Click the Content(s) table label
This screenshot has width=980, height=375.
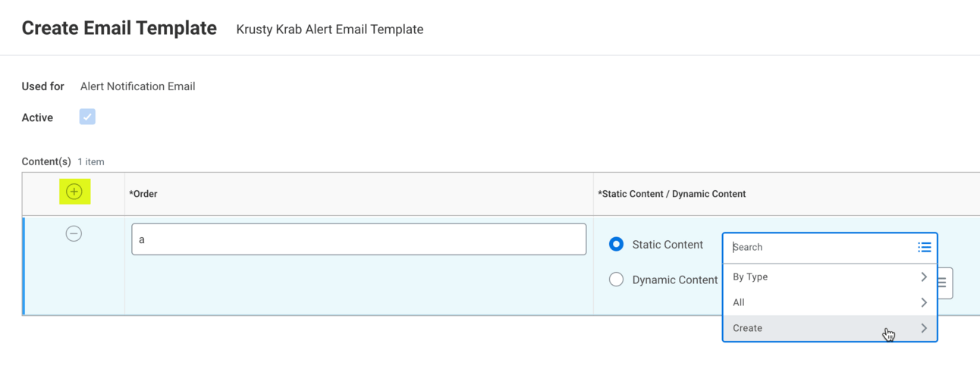click(x=46, y=161)
